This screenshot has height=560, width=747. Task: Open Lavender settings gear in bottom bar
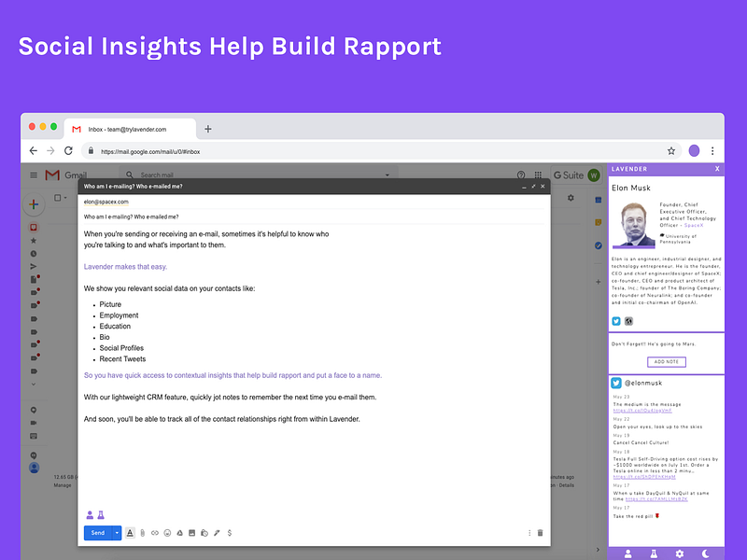pyautogui.click(x=680, y=553)
